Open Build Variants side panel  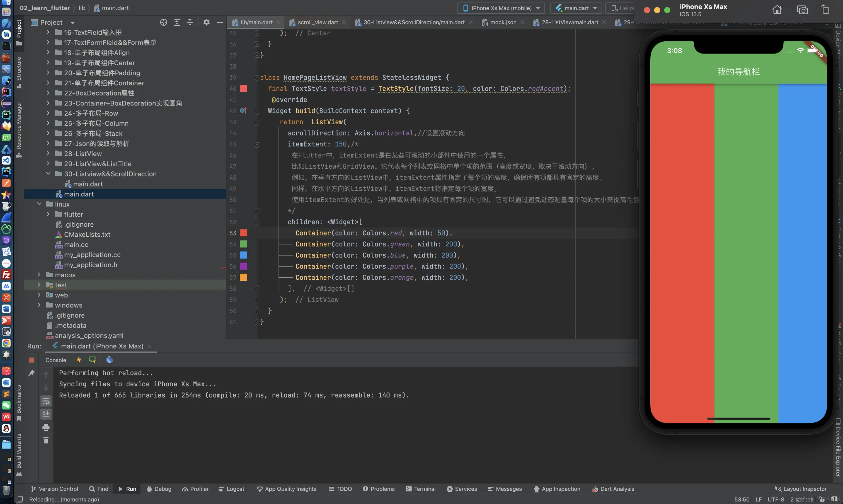click(x=19, y=454)
